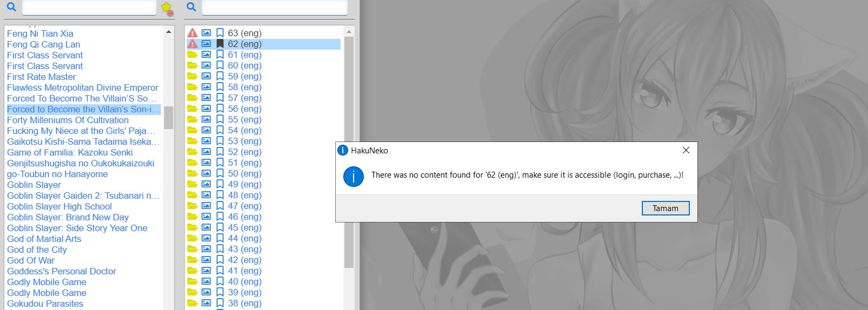
Task: Select Goblin Slayer High School
Action: (59, 206)
